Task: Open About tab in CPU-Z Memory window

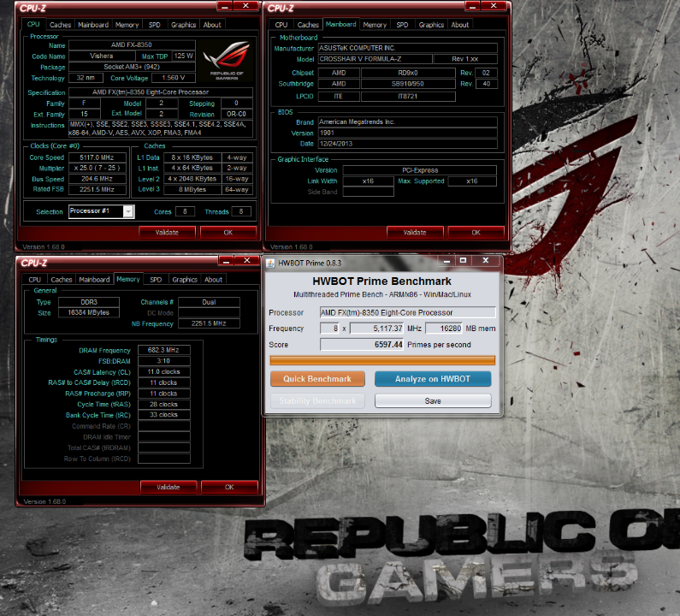Action: pos(213,280)
